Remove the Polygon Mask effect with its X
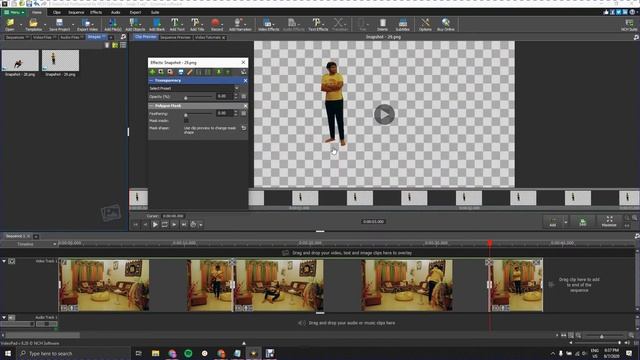 tap(245, 106)
